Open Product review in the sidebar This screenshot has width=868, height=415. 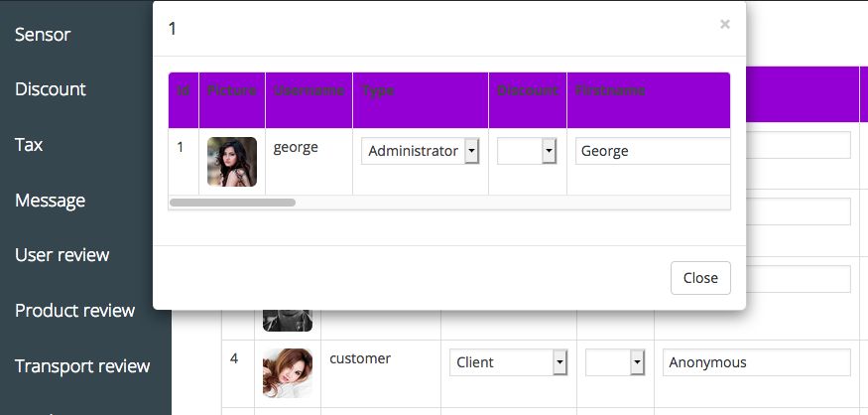74,311
